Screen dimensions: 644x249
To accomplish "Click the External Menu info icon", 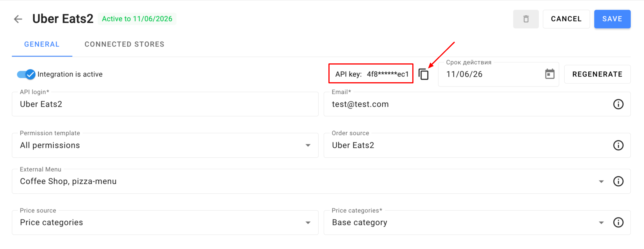I will tap(618, 181).
